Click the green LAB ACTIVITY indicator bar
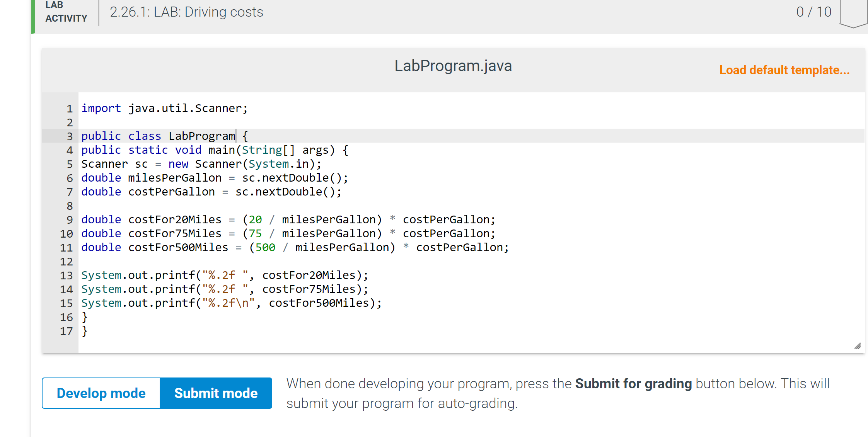868x437 pixels. 32,15
